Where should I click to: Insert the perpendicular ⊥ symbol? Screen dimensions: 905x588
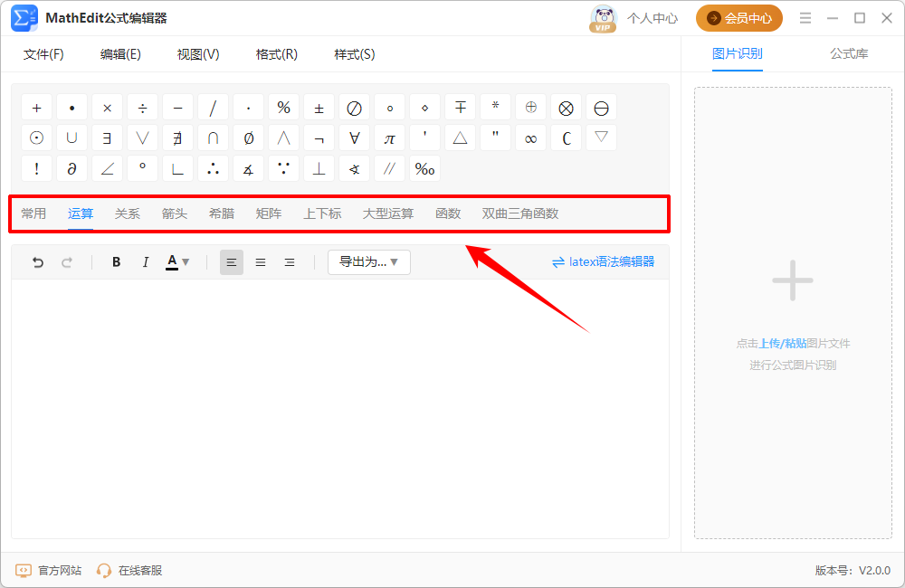click(319, 169)
